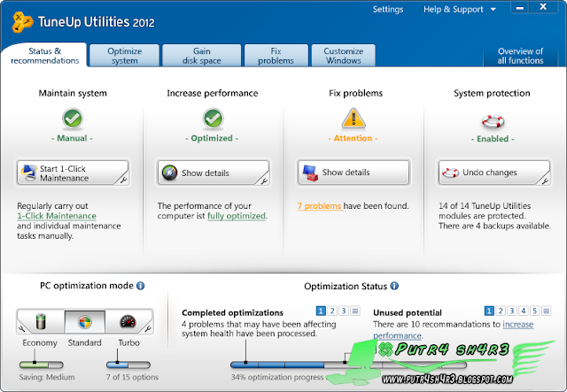Minimize the TuneUp Utilities window
Viewport: 567px width, 392px height.
[520, 8]
